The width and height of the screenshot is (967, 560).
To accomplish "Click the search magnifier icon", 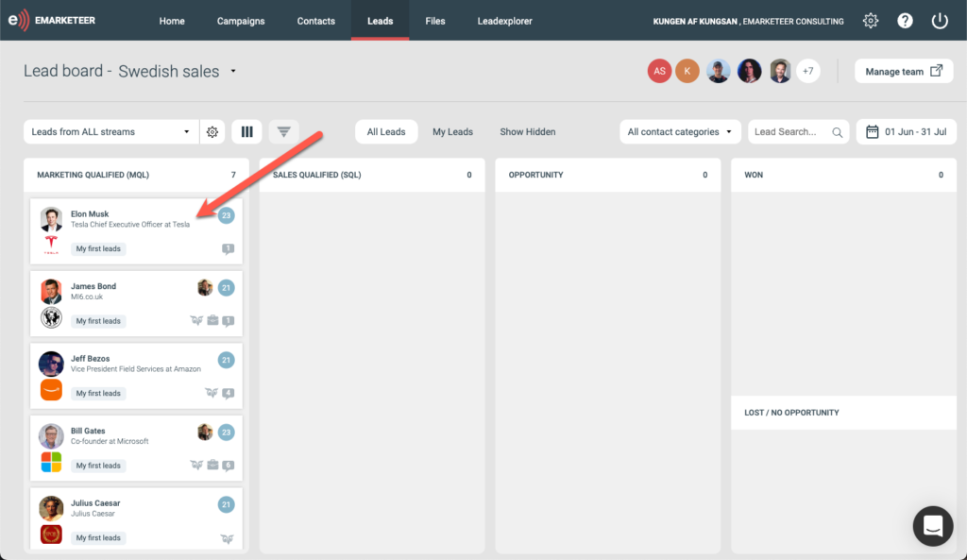I will 837,132.
